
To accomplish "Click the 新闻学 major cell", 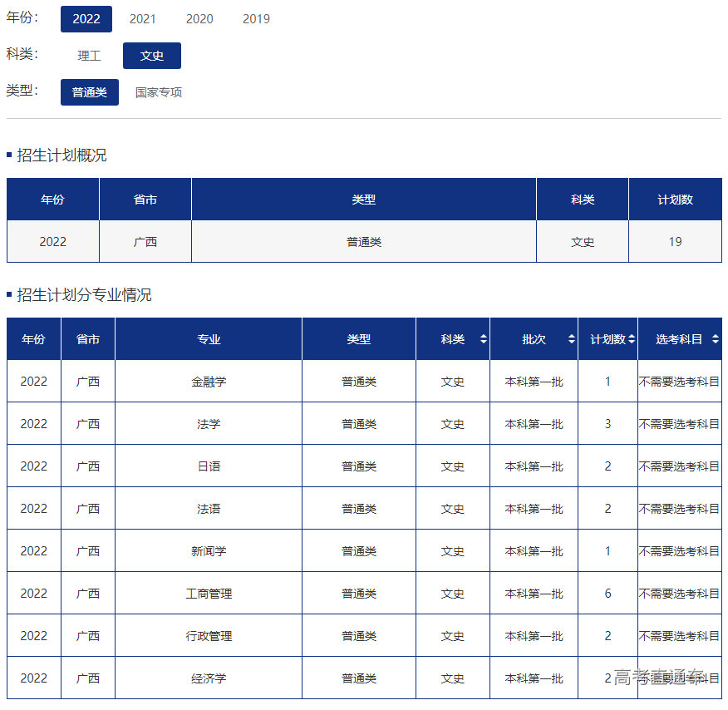I will (x=209, y=551).
